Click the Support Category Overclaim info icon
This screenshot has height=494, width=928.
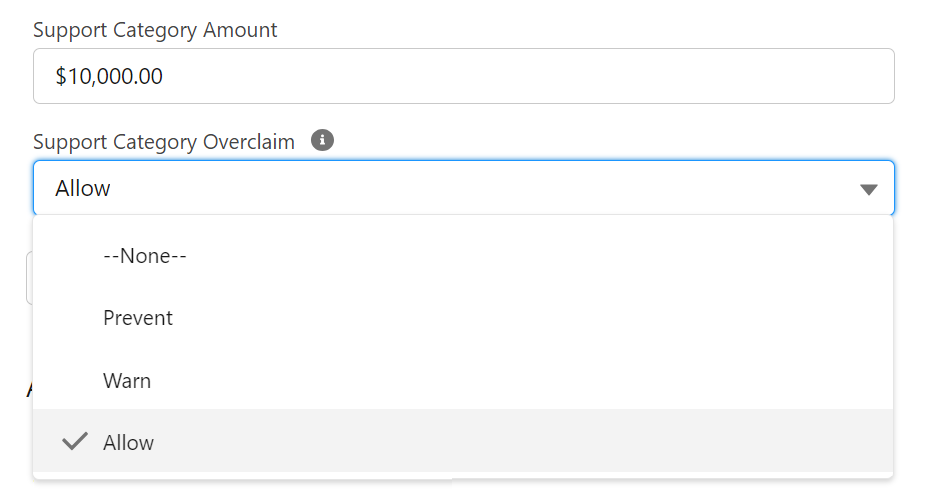point(322,140)
